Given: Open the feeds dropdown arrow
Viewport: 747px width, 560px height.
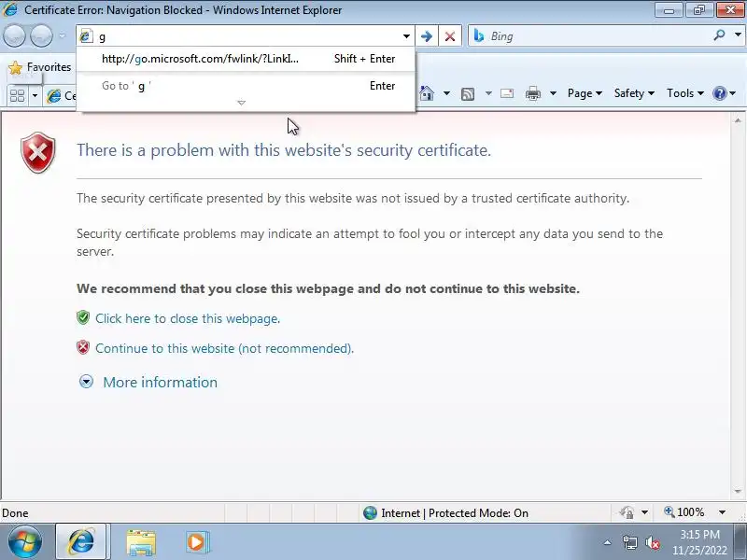Looking at the screenshot, I should pos(488,93).
